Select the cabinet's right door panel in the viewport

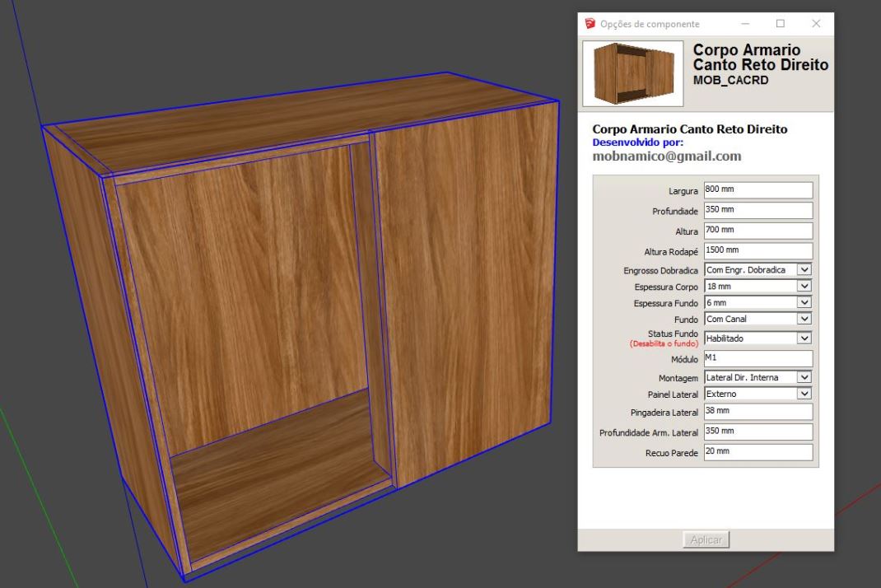coord(465,296)
